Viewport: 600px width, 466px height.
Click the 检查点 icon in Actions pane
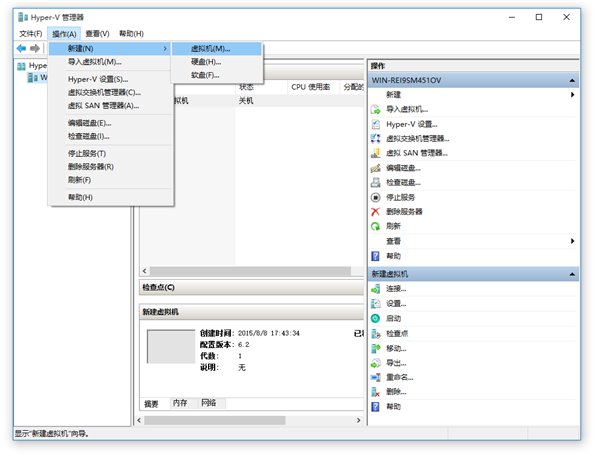click(375, 334)
